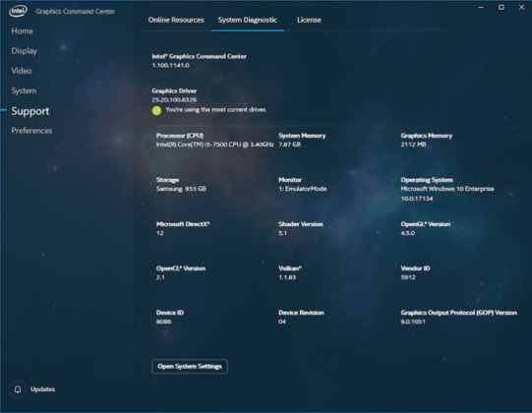532x413 pixels.
Task: Maximize the Graphics Command Center window
Action: [x=502, y=7]
